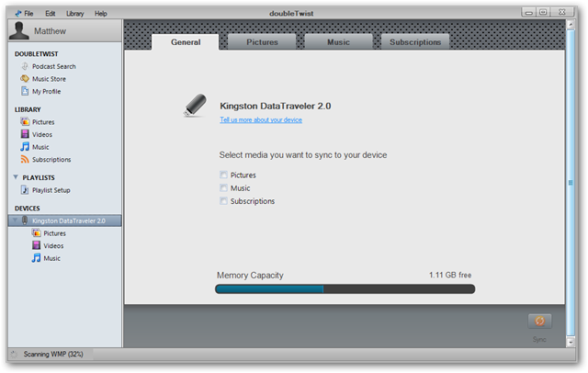Click the Subscriptions label in Library section

51,159
